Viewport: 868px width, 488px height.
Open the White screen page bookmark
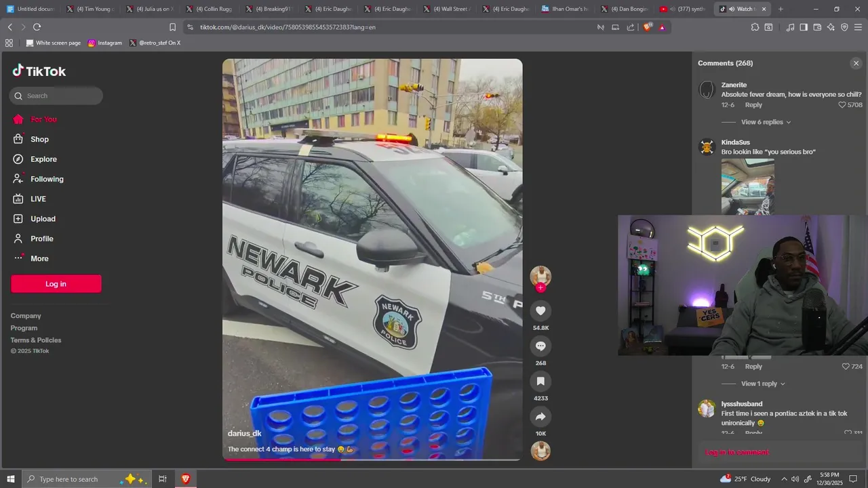(53, 43)
